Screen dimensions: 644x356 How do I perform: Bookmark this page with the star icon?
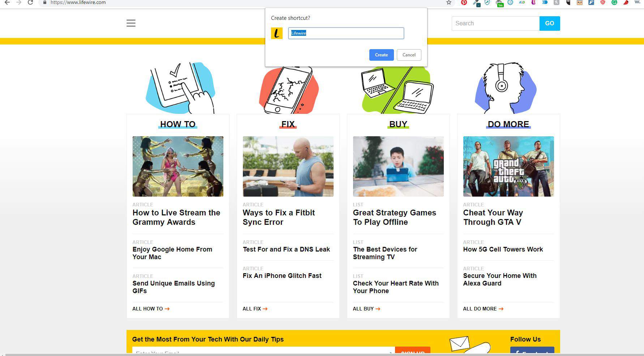pyautogui.click(x=449, y=2)
